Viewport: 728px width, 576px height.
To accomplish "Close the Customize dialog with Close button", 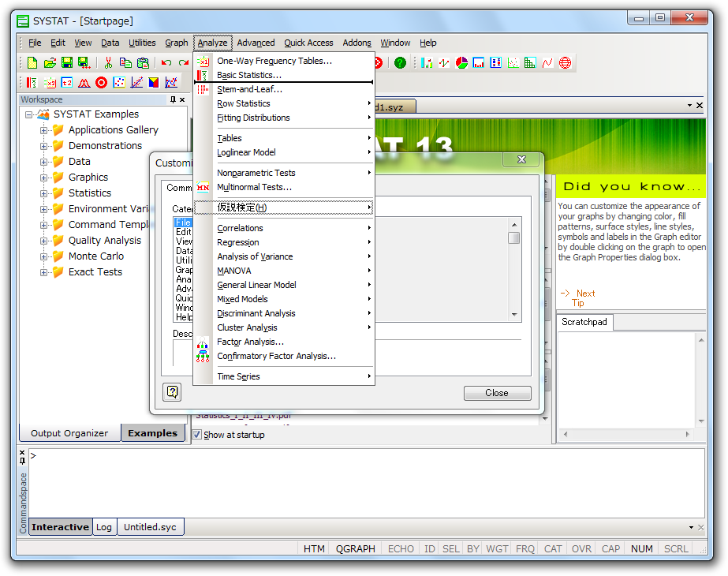I will tap(497, 393).
